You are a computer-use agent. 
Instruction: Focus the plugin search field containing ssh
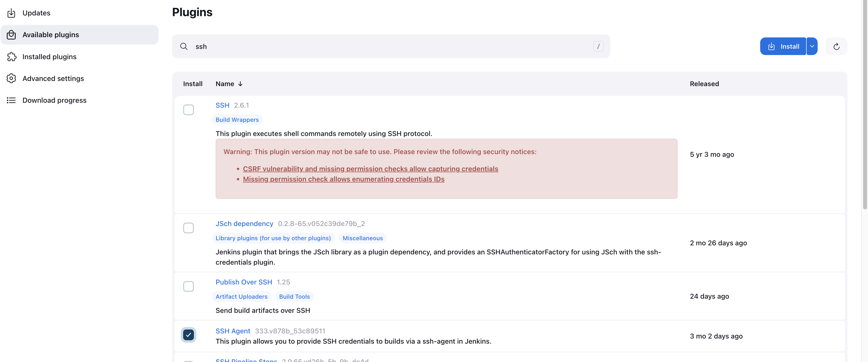(x=388, y=46)
